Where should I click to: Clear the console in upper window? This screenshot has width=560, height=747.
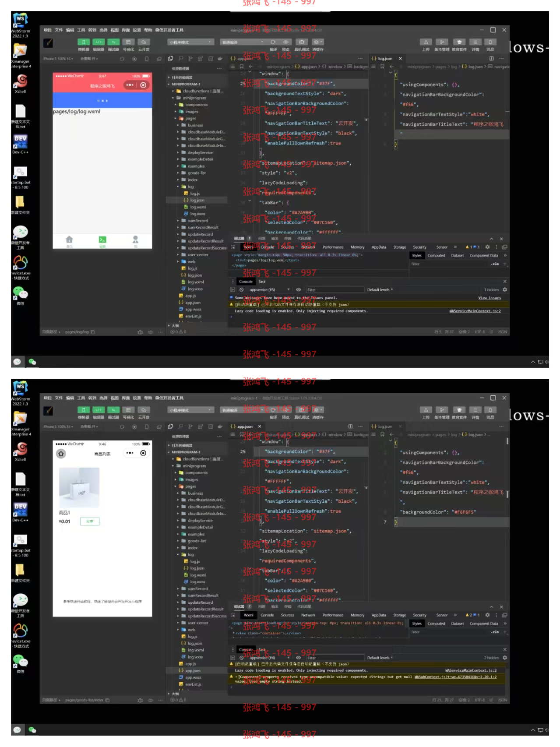pos(241,290)
